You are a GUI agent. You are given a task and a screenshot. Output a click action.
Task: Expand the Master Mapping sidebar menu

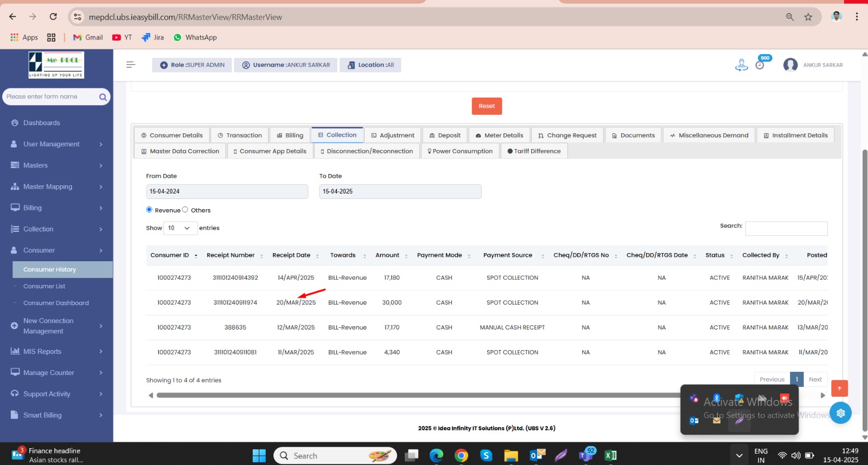click(56, 186)
